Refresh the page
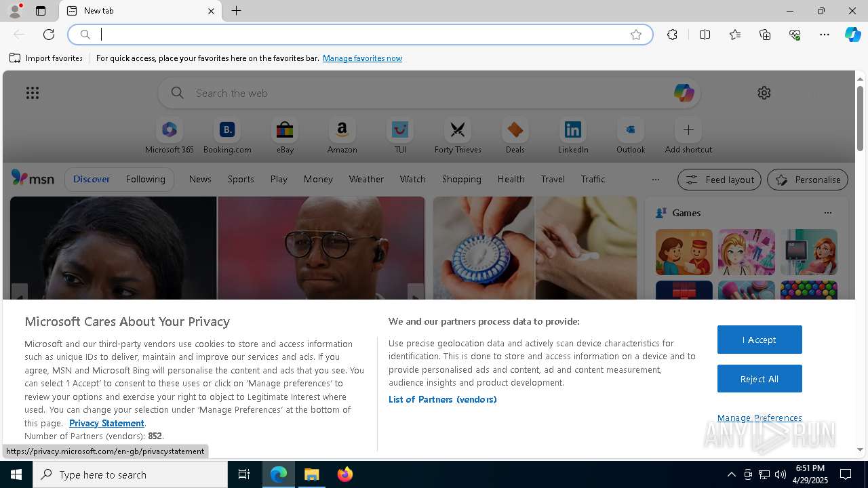This screenshot has width=868, height=488. coord(49,35)
